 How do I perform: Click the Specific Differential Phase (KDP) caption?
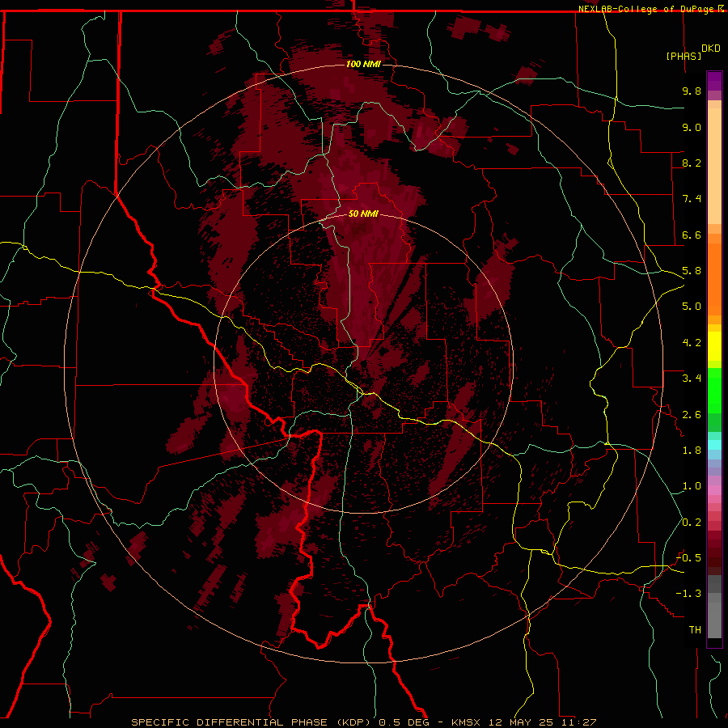[x=252, y=722]
